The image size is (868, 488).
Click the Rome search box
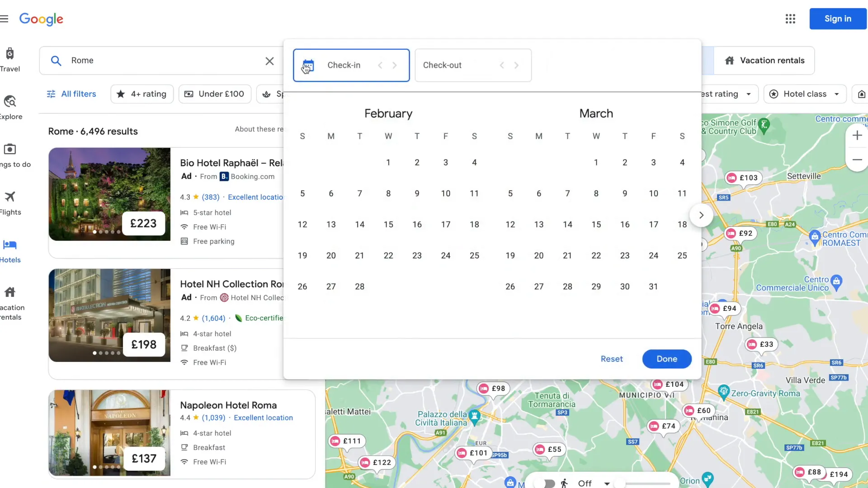tap(161, 61)
